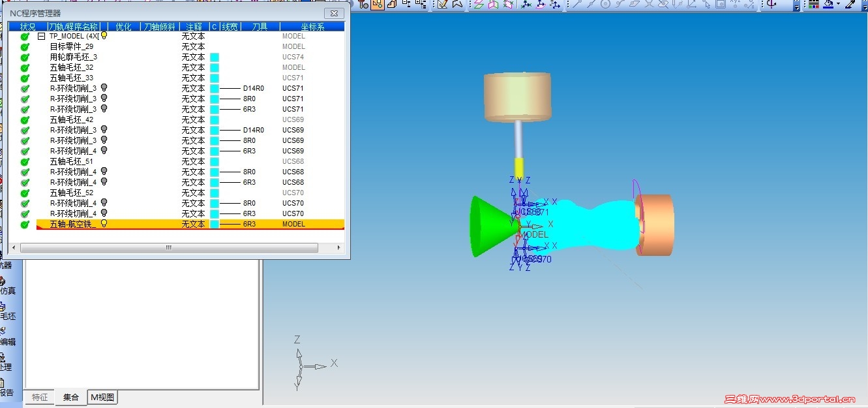Collapse the TP_MODEL tree node
Screen dimensions: 868x408
tap(42, 37)
